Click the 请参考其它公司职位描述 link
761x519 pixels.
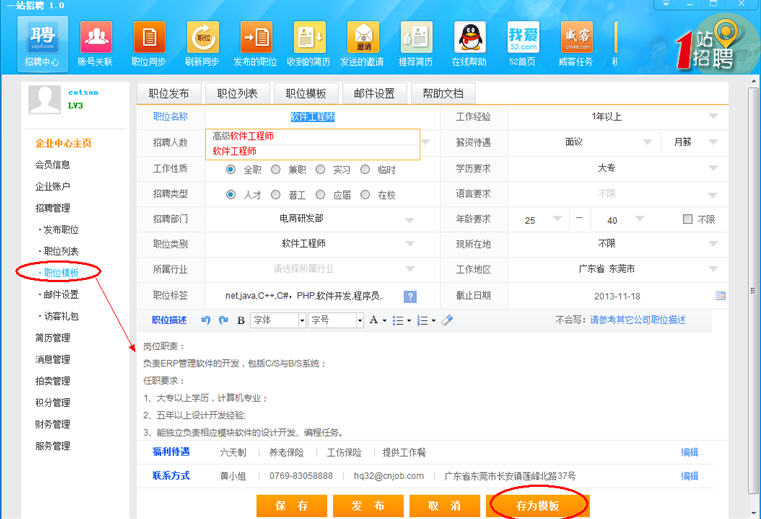click(x=638, y=320)
